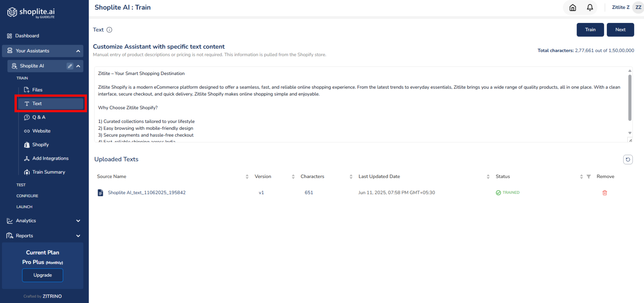Open the Files training section
This screenshot has height=303, width=644.
(37, 90)
